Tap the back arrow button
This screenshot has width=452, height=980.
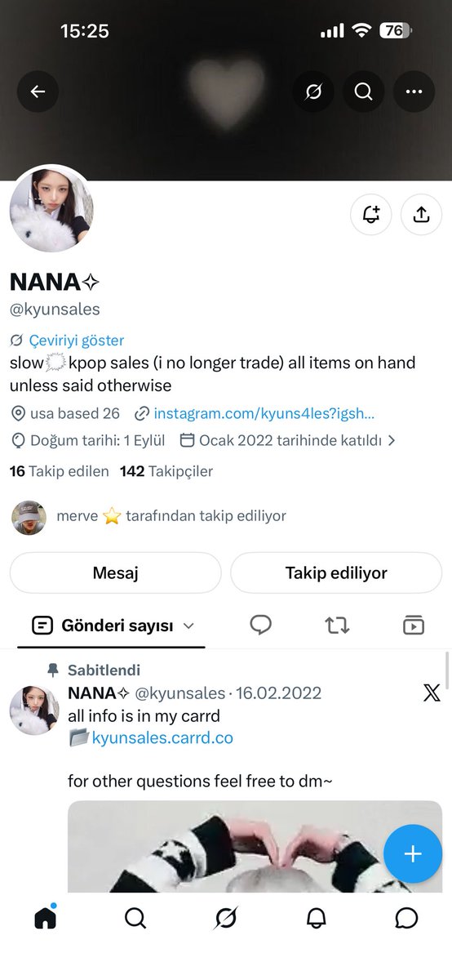click(x=38, y=92)
